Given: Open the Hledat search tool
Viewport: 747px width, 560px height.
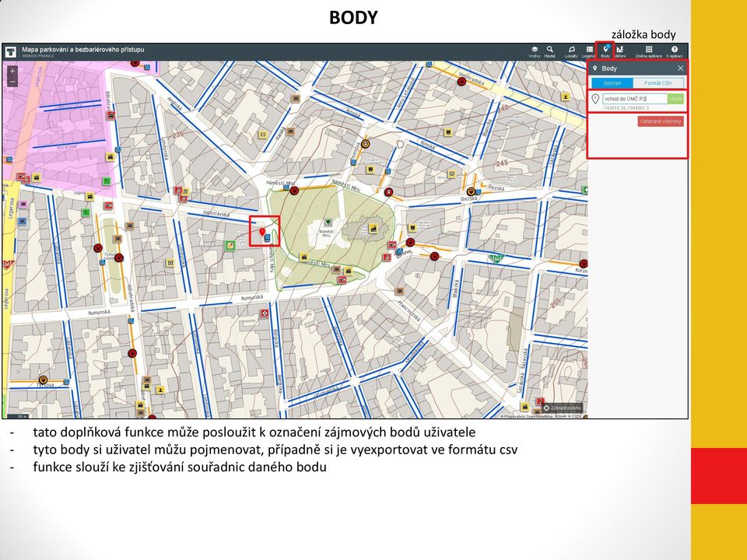Looking at the screenshot, I should (550, 51).
